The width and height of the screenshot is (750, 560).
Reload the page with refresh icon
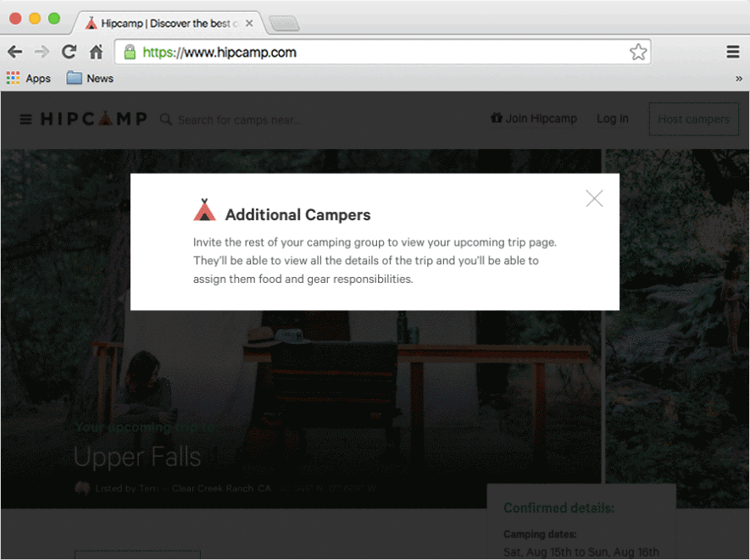pyautogui.click(x=69, y=52)
